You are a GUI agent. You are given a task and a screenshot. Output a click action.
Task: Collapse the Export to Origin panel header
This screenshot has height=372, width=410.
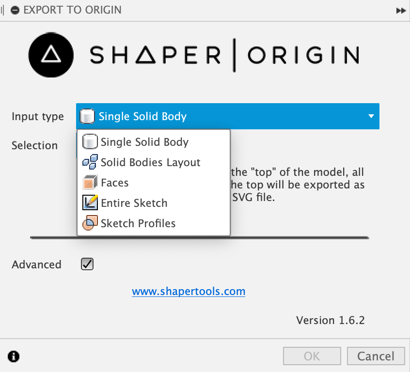pyautogui.click(x=15, y=10)
